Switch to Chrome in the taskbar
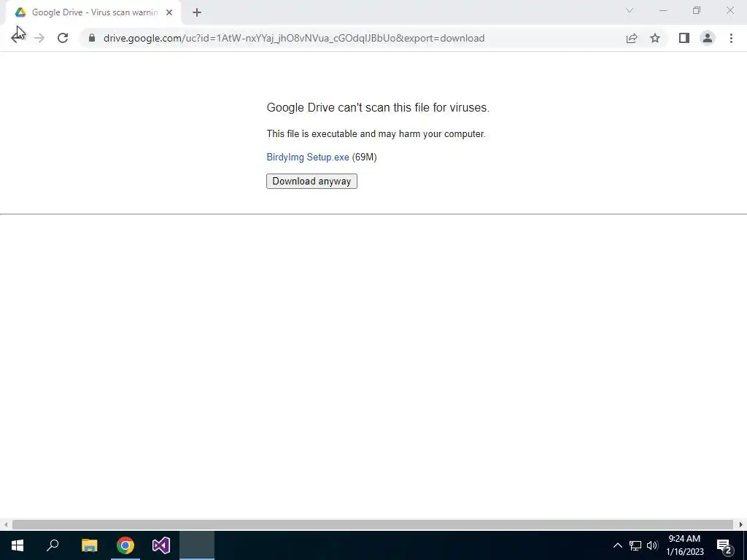The image size is (747, 560). point(125,545)
